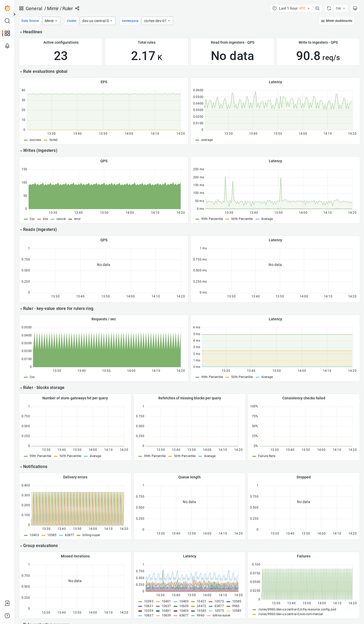Viewport: 364px width, 624px height.
Task: Open the EPS panel title menu
Action: (x=104, y=82)
